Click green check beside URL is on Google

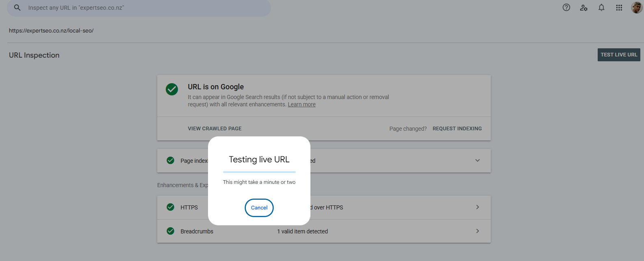[172, 89]
